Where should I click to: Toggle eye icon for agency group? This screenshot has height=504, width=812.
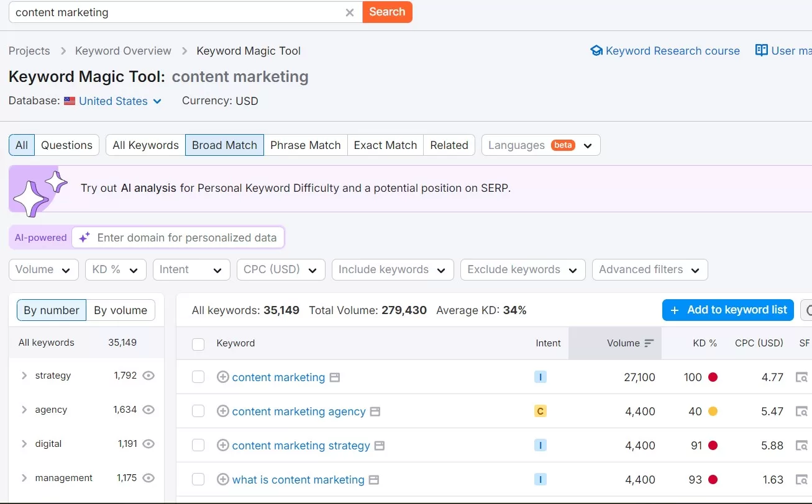(148, 410)
